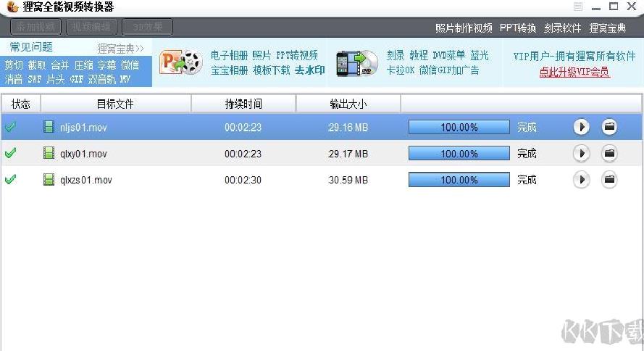Open the GIF help link
The width and height of the screenshot is (644, 351).
(x=76, y=79)
